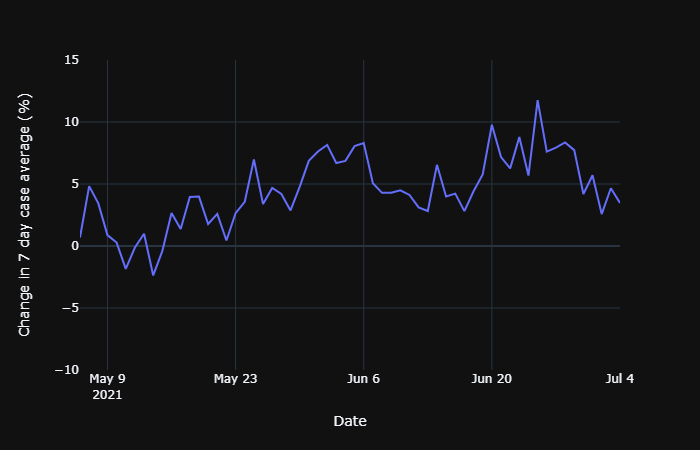Click the "May 23" x-axis tick label
This screenshot has height=450, width=700.
(235, 379)
